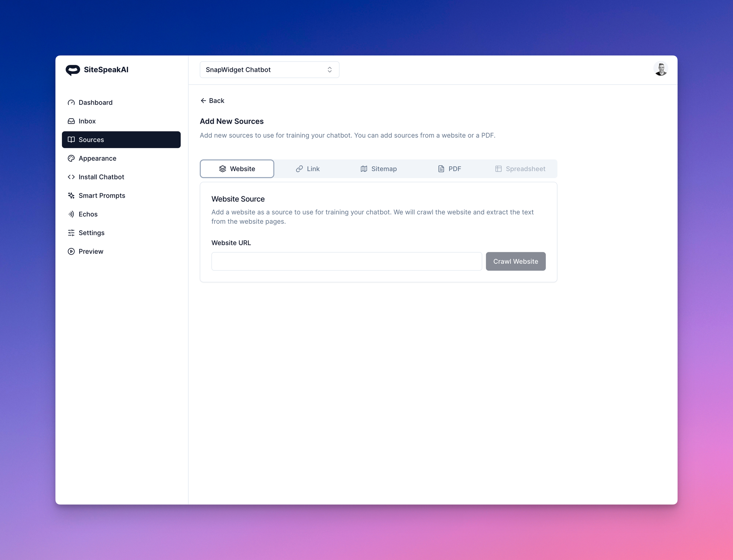Open the user profile avatar
This screenshot has height=560, width=733.
pyautogui.click(x=660, y=69)
